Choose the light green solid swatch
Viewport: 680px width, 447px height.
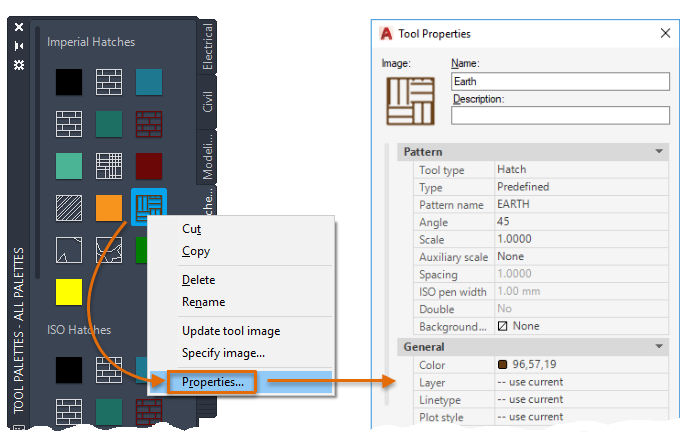(69, 166)
